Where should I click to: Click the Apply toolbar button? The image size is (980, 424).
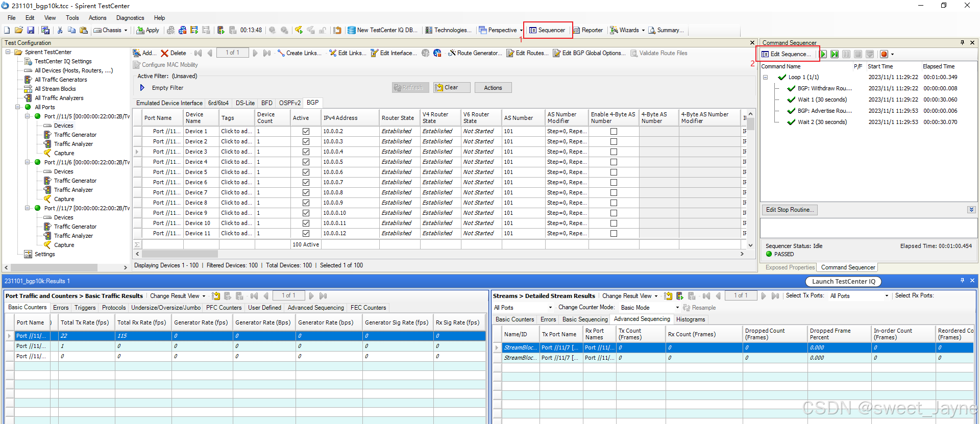point(148,30)
